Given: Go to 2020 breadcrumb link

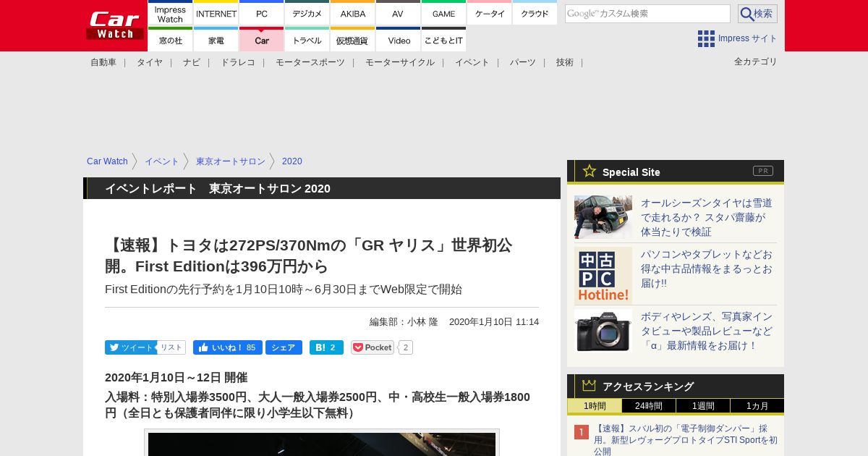Looking at the screenshot, I should tap(292, 161).
